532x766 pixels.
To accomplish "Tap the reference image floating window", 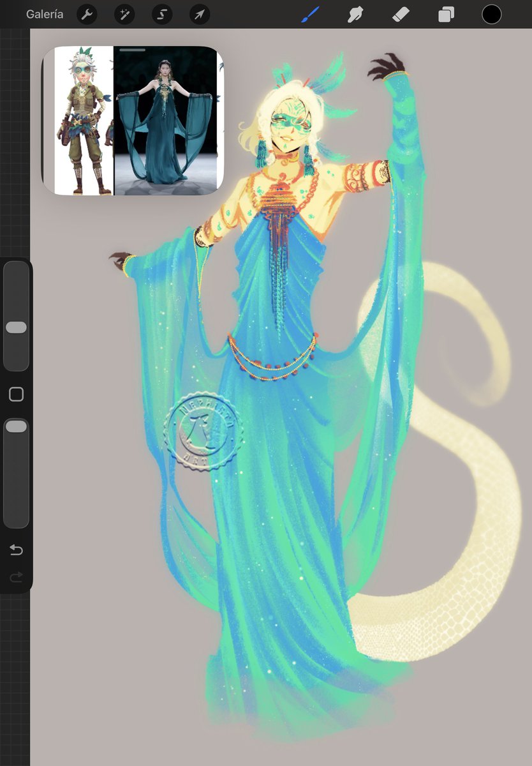I will pos(133,121).
